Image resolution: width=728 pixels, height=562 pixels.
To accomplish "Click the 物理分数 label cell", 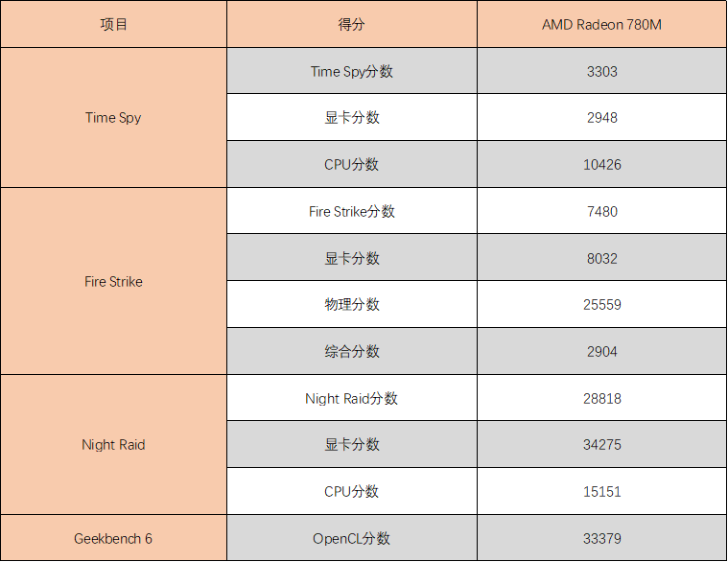I will pyautogui.click(x=352, y=304).
